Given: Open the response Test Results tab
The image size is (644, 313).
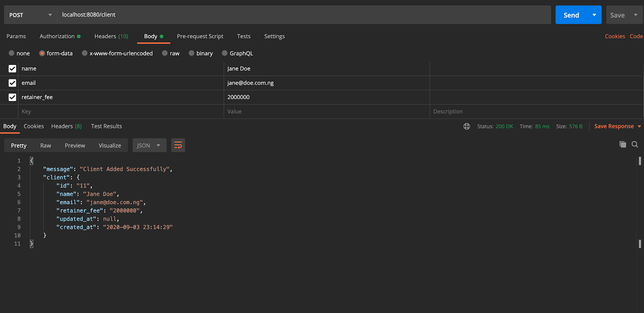Looking at the screenshot, I should point(106,126).
